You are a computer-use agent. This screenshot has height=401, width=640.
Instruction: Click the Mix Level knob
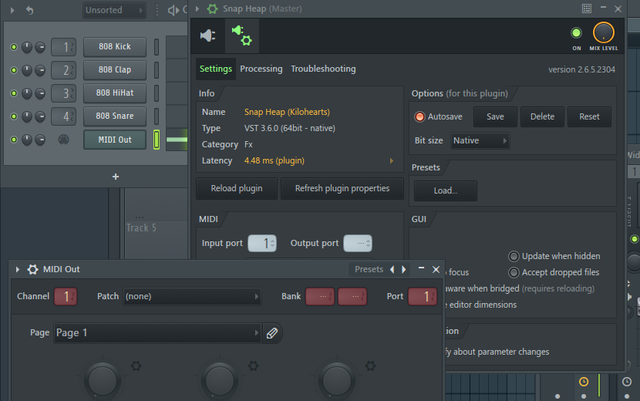pyautogui.click(x=603, y=33)
